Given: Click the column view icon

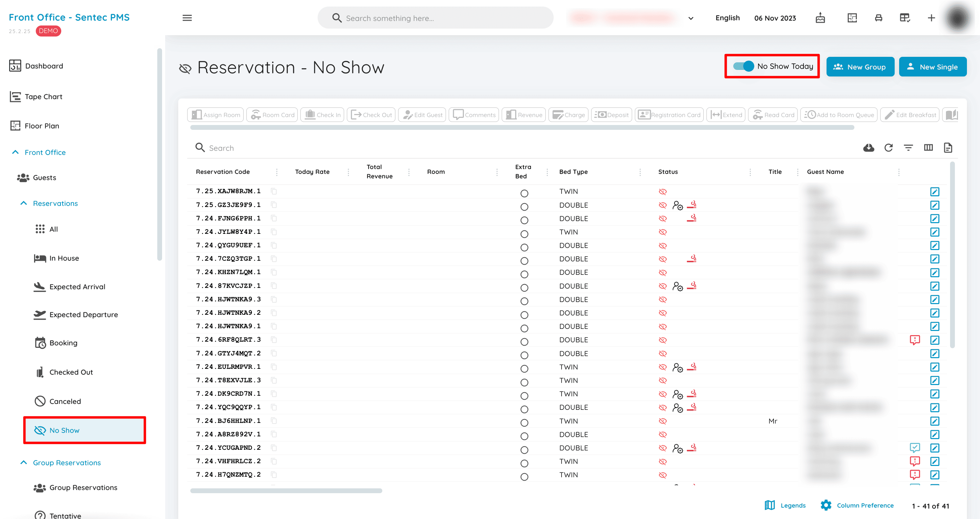Looking at the screenshot, I should click(x=928, y=148).
